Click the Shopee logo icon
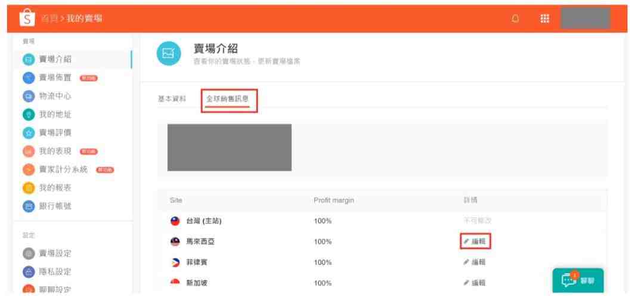The width and height of the screenshot is (644, 303). coord(27,18)
